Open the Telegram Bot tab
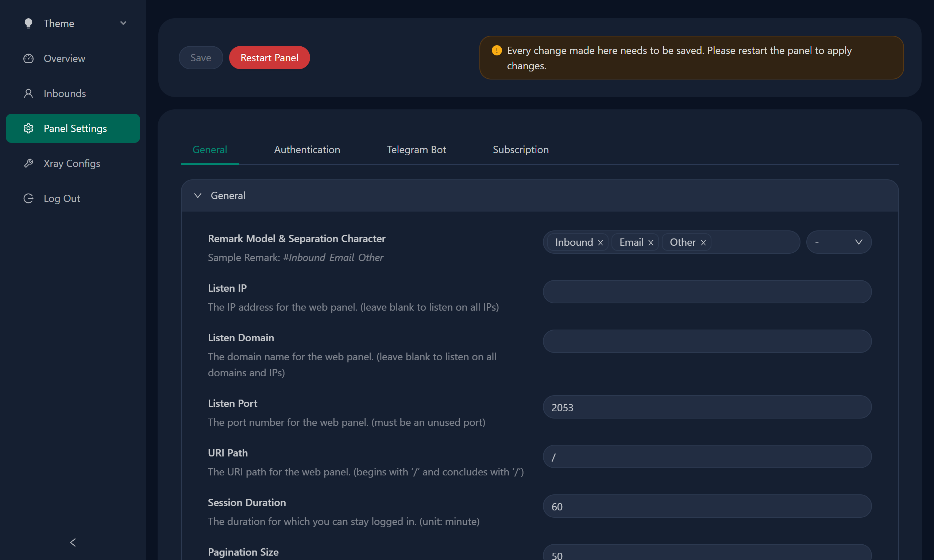The image size is (934, 560). [x=416, y=150]
